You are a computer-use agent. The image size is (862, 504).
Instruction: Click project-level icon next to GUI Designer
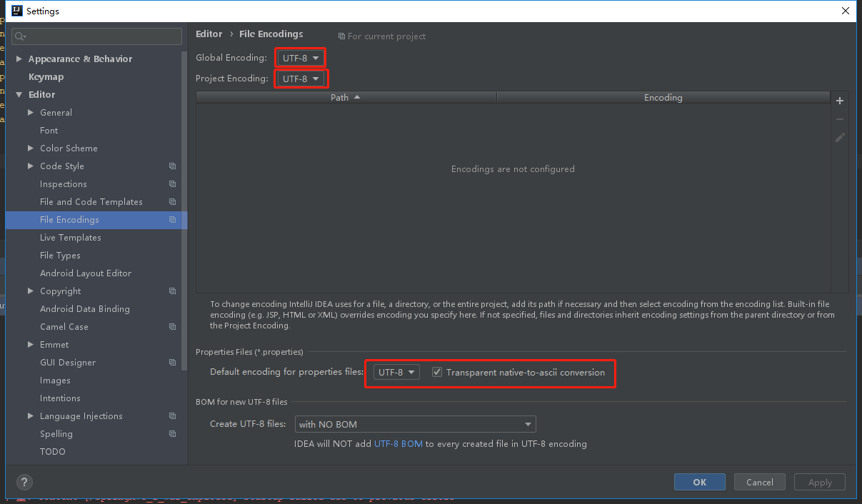pyautogui.click(x=172, y=362)
